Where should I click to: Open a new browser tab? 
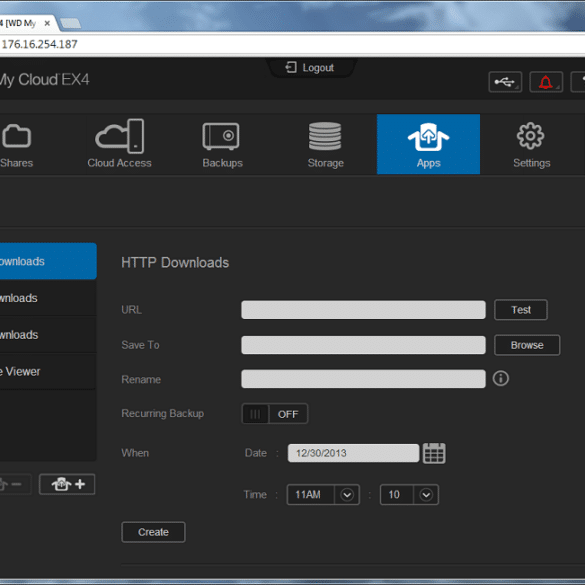point(71,24)
